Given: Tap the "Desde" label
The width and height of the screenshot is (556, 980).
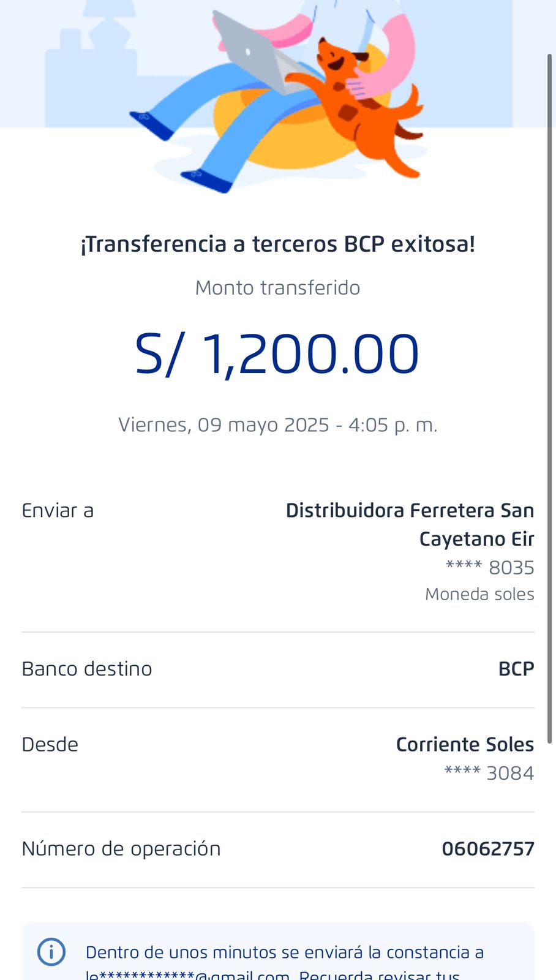Looking at the screenshot, I should (x=50, y=745).
